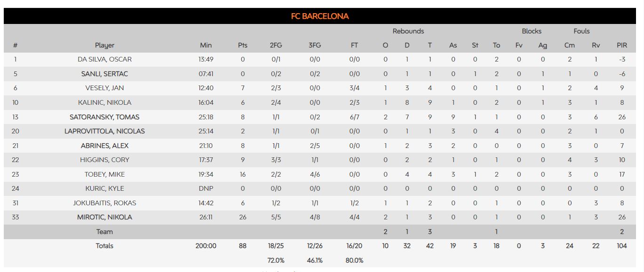
Task: Click the Min column header
Action: pyautogui.click(x=206, y=45)
